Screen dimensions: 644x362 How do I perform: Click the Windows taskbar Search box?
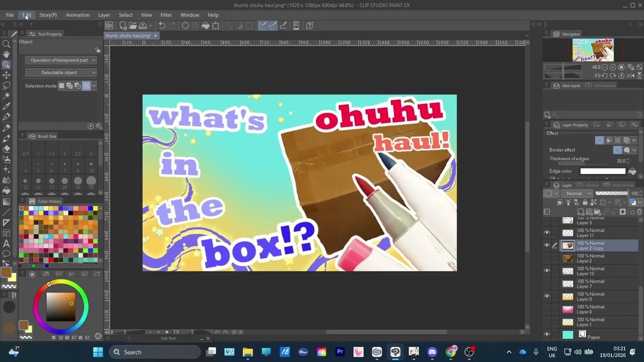(x=155, y=352)
